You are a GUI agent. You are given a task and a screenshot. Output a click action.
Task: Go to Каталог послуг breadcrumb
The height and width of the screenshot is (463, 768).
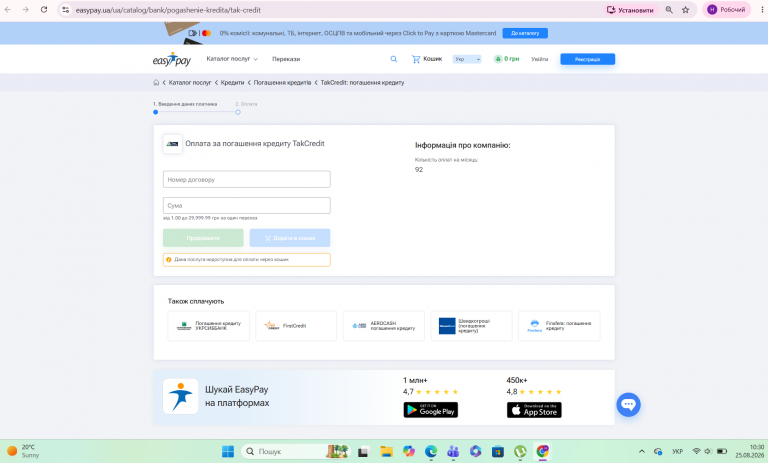coord(190,82)
